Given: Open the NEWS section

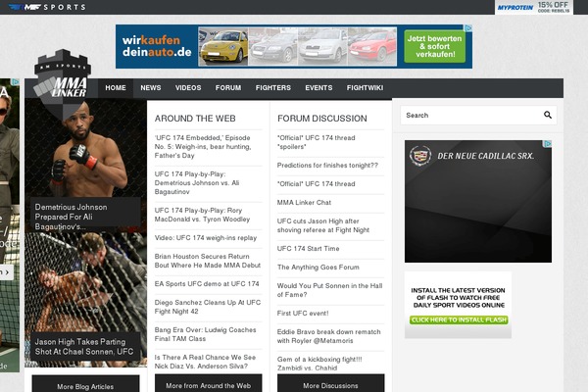Looking at the screenshot, I should click(151, 88).
